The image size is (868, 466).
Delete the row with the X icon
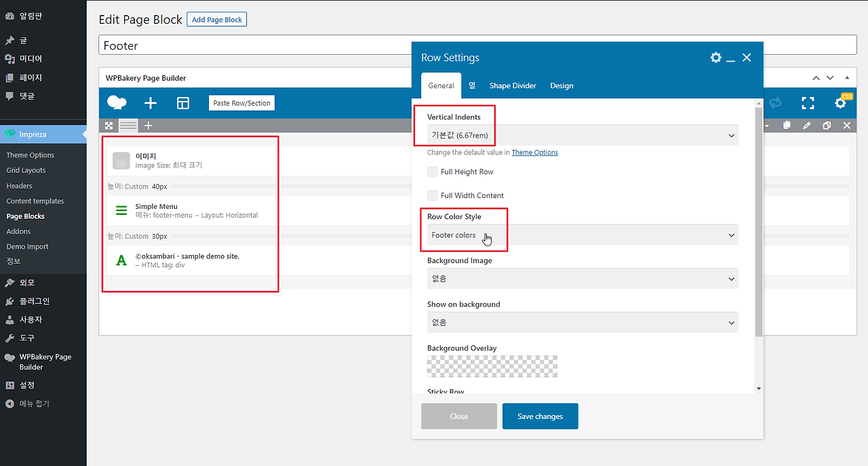point(846,125)
